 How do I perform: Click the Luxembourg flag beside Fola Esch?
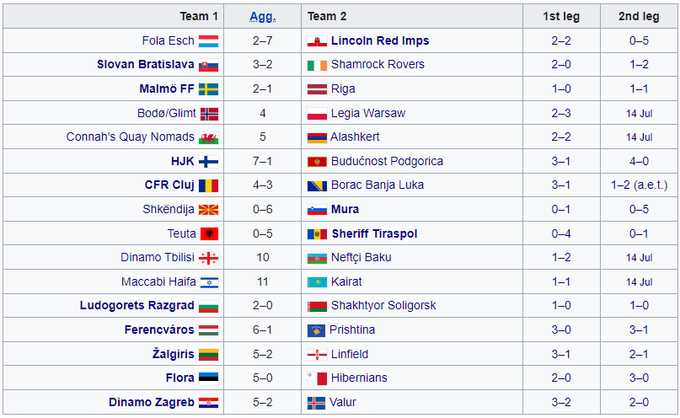209,41
